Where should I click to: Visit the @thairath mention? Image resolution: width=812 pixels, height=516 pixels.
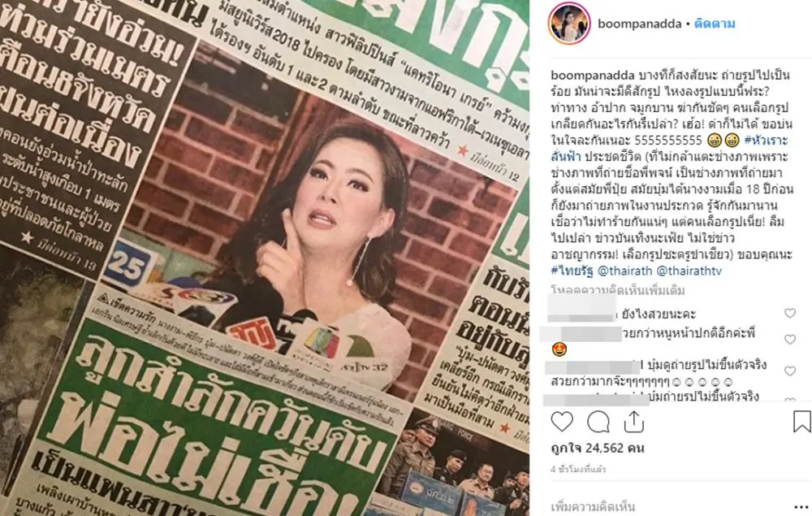pos(625,271)
